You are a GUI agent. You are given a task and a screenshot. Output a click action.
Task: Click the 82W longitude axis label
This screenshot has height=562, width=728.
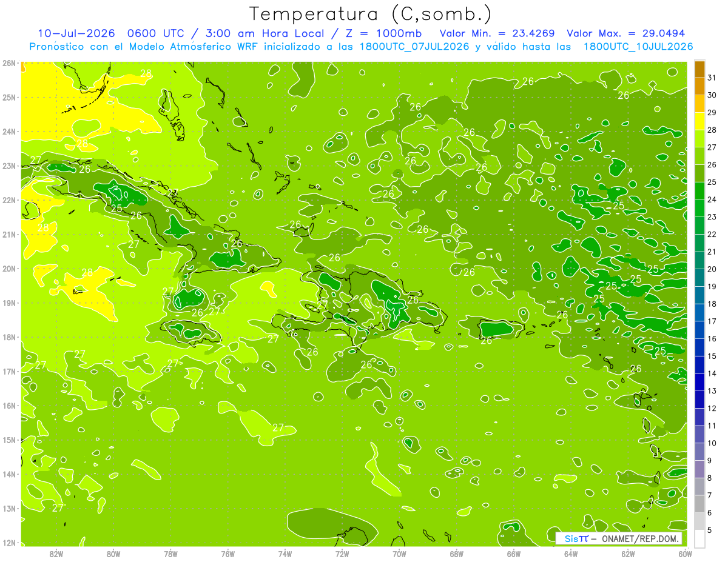[x=56, y=554]
